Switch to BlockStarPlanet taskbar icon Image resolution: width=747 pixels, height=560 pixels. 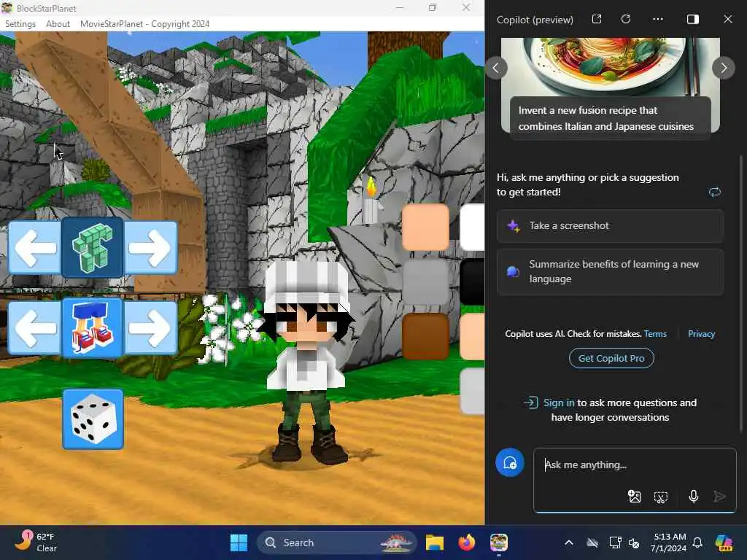(499, 542)
